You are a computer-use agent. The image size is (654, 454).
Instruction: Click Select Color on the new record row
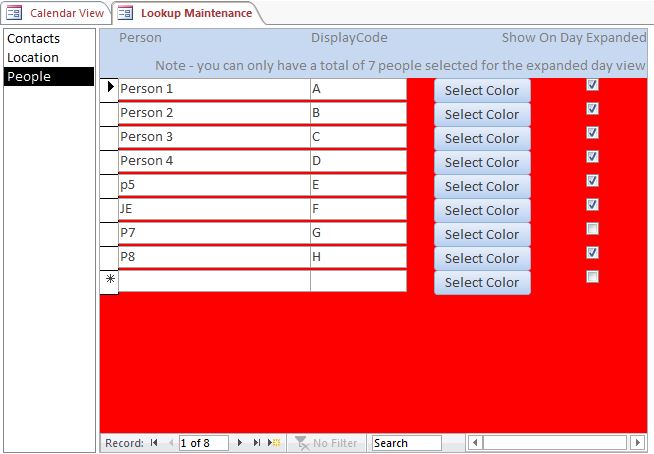pyautogui.click(x=482, y=282)
